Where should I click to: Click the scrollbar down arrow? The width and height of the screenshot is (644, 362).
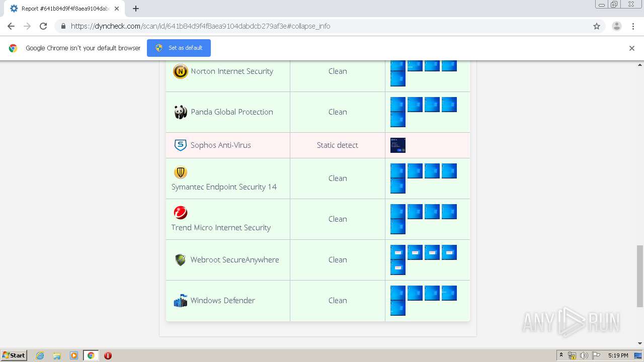click(640, 343)
